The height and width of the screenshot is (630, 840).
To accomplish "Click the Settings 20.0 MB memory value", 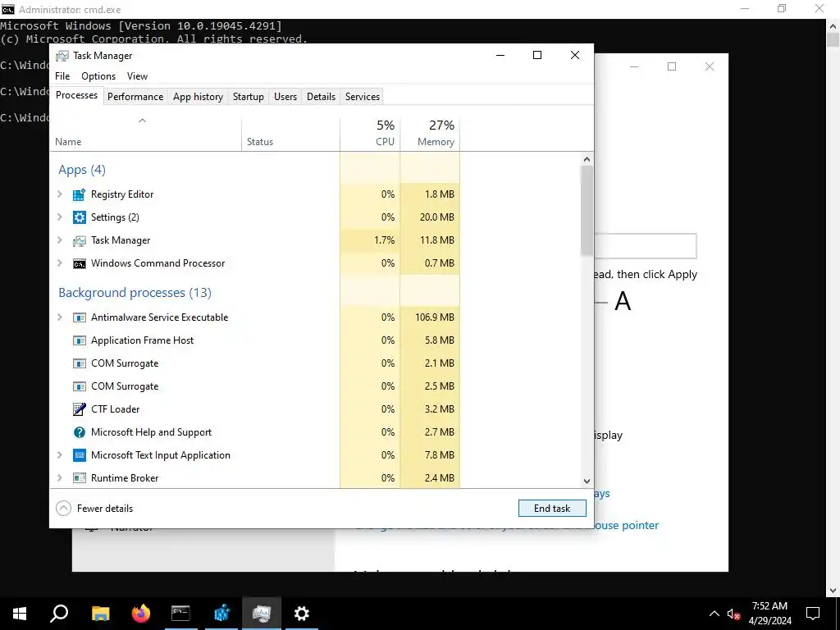I will click(x=437, y=217).
